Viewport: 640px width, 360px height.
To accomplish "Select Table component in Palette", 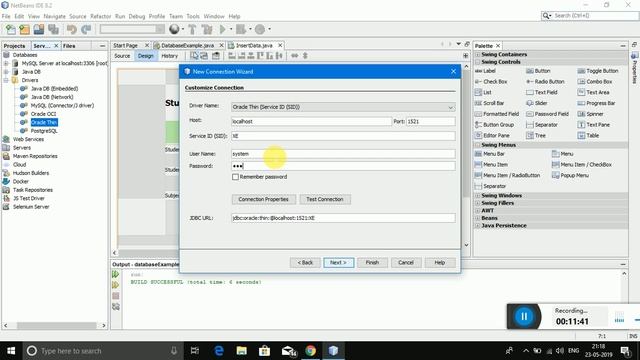I will point(588,136).
